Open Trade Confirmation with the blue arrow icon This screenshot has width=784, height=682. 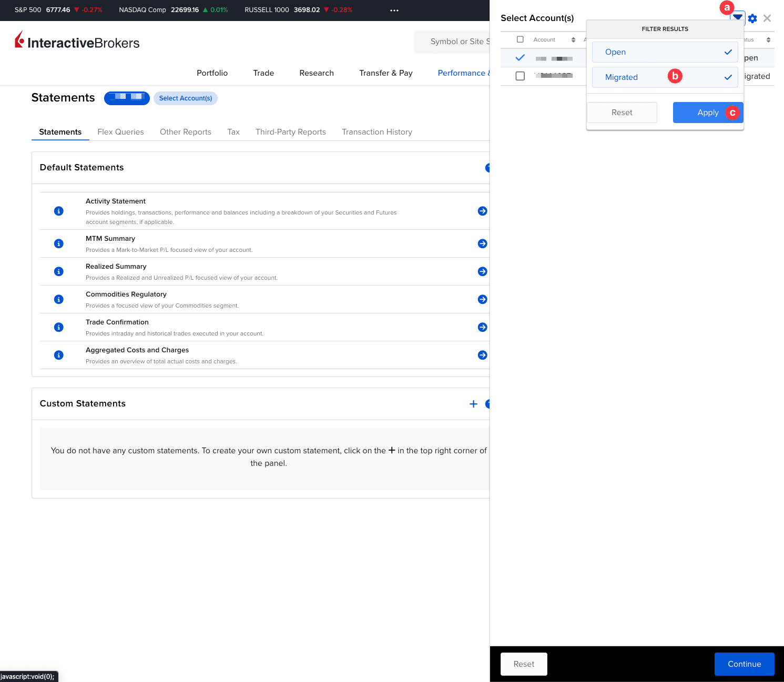[482, 327]
